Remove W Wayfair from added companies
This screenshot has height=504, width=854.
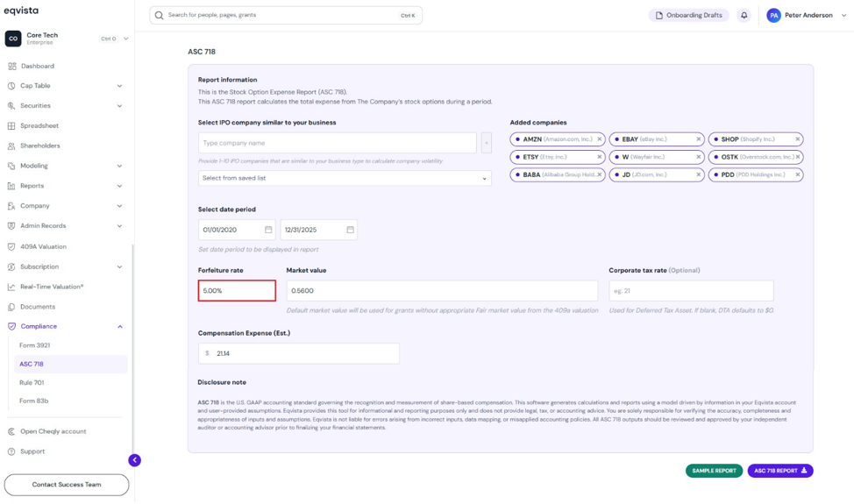click(699, 157)
